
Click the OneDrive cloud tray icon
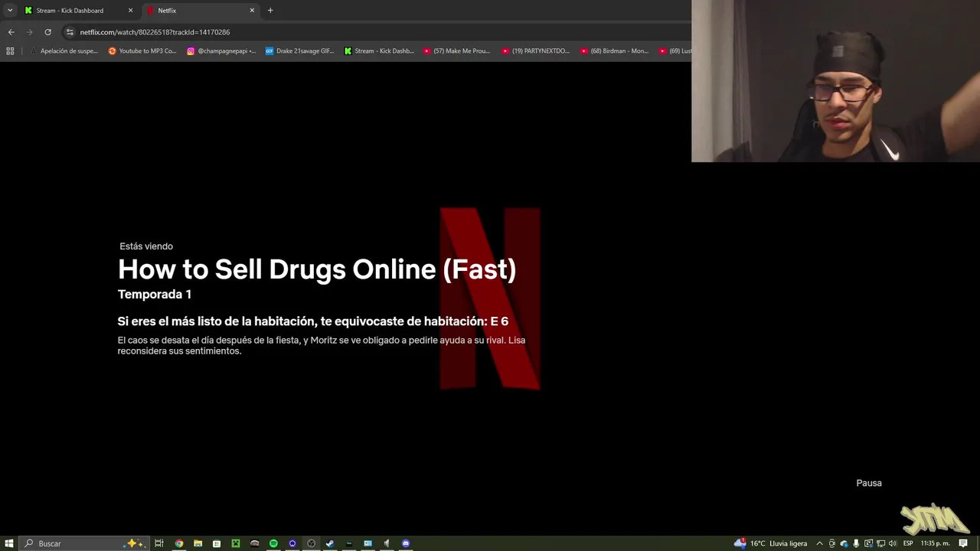tap(844, 543)
